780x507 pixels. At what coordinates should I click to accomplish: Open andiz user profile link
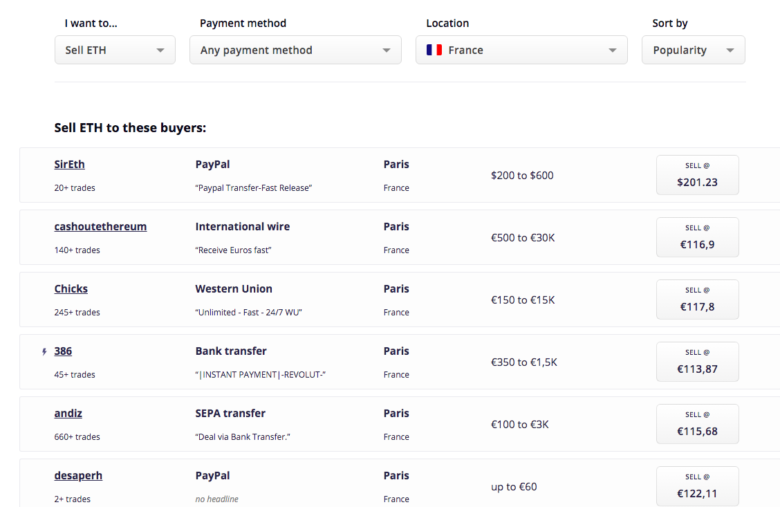68,413
